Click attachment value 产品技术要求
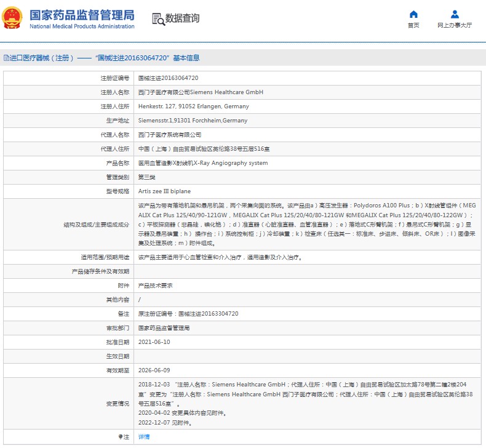 click(155, 286)
